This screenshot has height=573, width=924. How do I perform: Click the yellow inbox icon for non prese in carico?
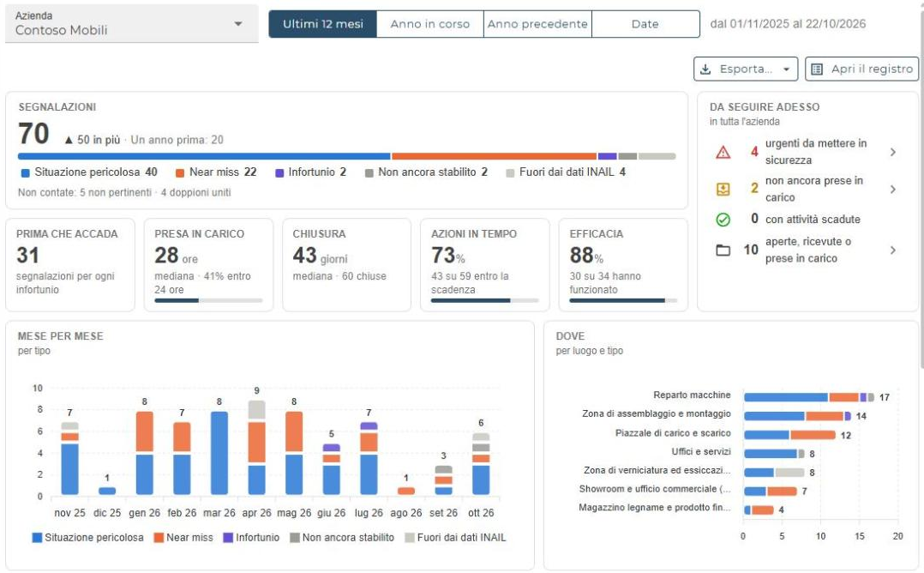[x=723, y=189]
